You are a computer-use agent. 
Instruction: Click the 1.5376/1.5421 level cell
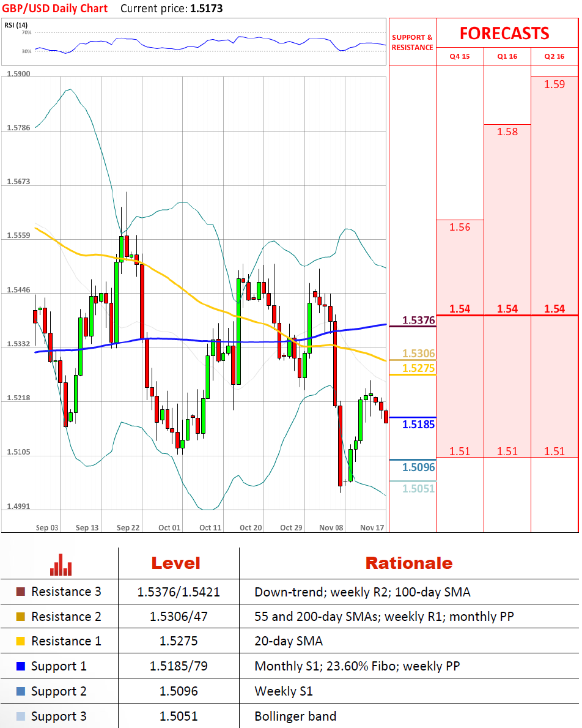coord(179,592)
